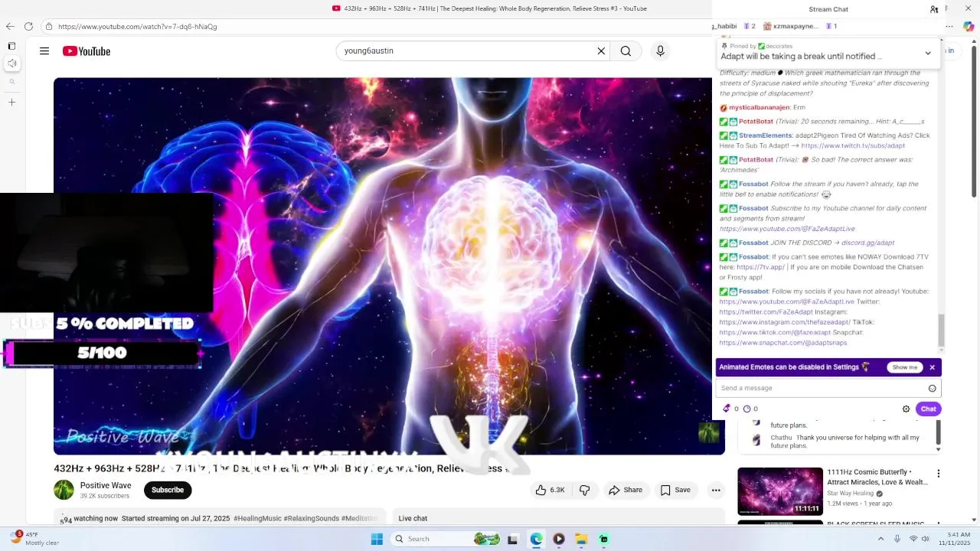Open options for 1111Hz Cosmic Butterfly video
Image resolution: width=980 pixels, height=551 pixels.
coord(939,474)
